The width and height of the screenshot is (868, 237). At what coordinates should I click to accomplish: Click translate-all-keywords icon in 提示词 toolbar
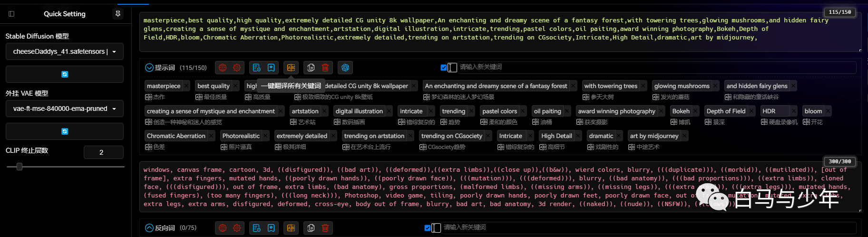click(291, 68)
